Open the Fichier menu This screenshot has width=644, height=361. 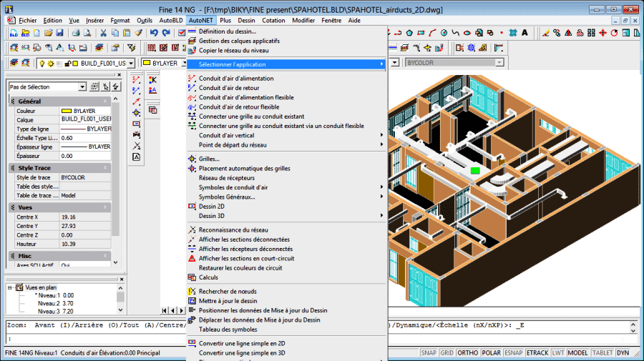click(x=27, y=21)
